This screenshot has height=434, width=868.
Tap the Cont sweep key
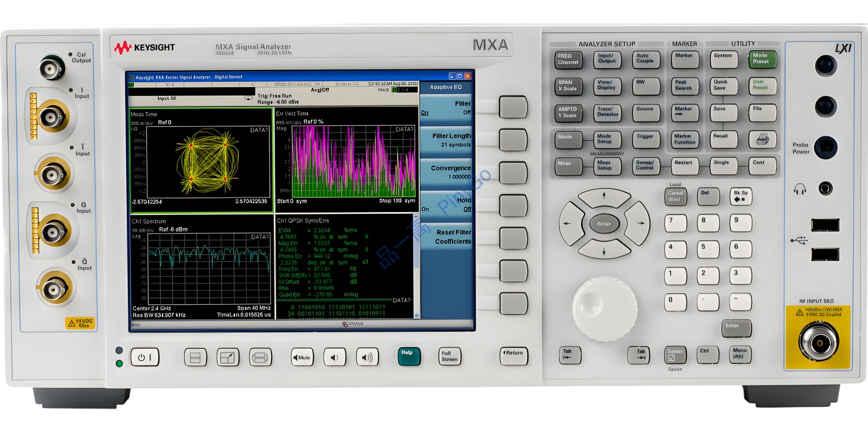coord(762,165)
